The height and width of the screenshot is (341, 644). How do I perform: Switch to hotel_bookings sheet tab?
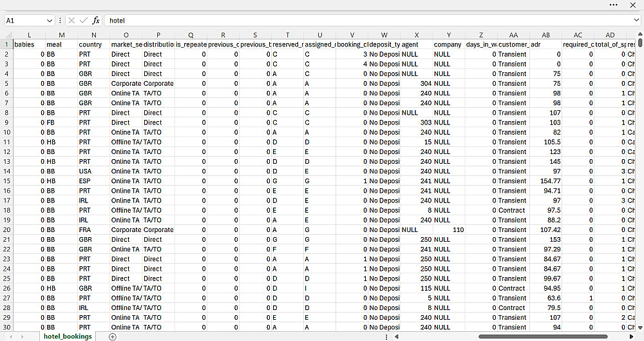point(68,336)
